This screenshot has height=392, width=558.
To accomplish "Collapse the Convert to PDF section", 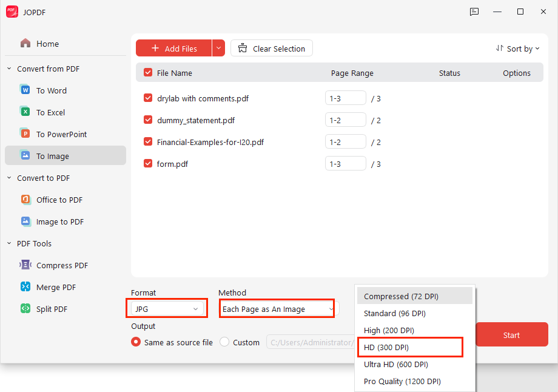I will click(9, 178).
